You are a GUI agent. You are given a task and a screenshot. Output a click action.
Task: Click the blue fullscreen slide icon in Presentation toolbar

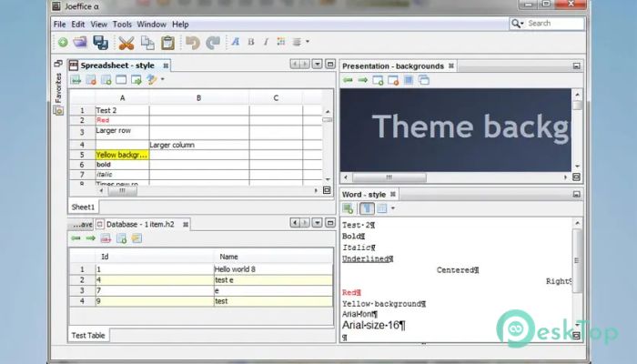tap(409, 80)
